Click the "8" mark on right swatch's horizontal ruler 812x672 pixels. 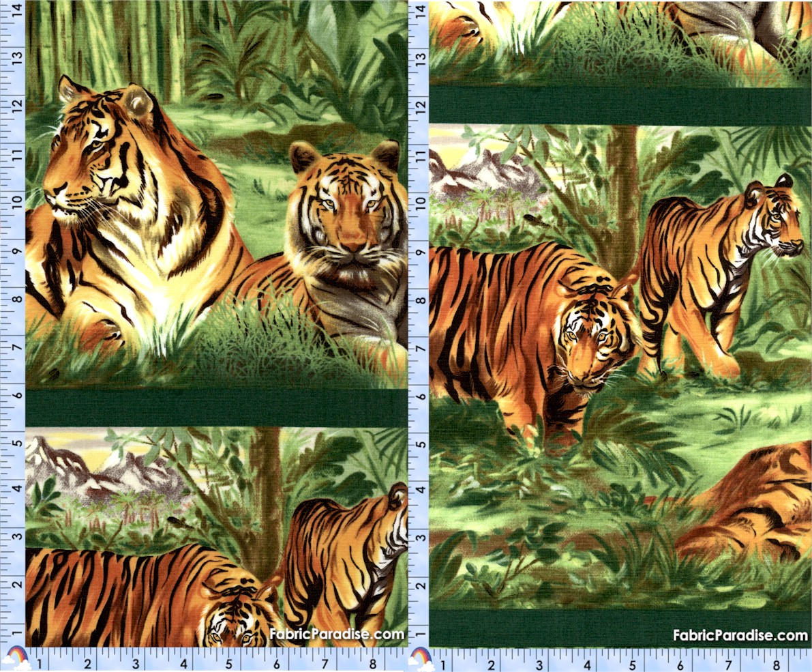[777, 664]
